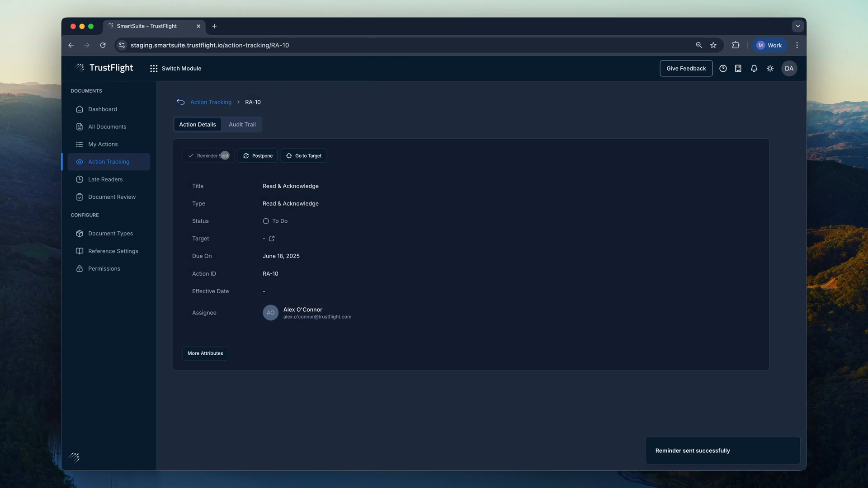Click the back arrow beside Action Tracking breadcrumb

pyautogui.click(x=180, y=102)
